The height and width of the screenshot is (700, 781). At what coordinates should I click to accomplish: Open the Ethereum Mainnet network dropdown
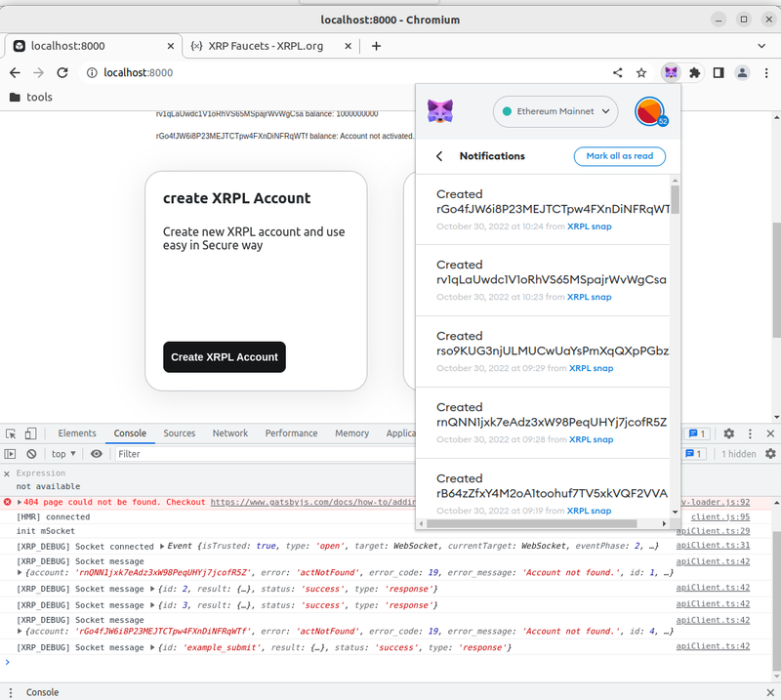pos(555,111)
